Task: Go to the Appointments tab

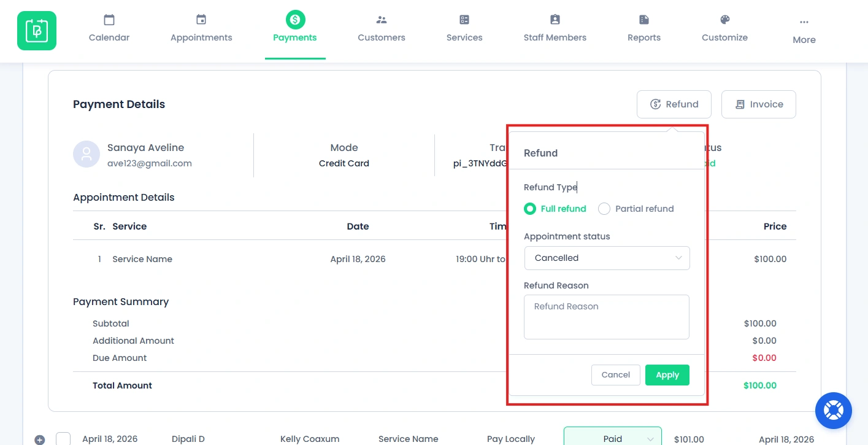Action: [201, 30]
